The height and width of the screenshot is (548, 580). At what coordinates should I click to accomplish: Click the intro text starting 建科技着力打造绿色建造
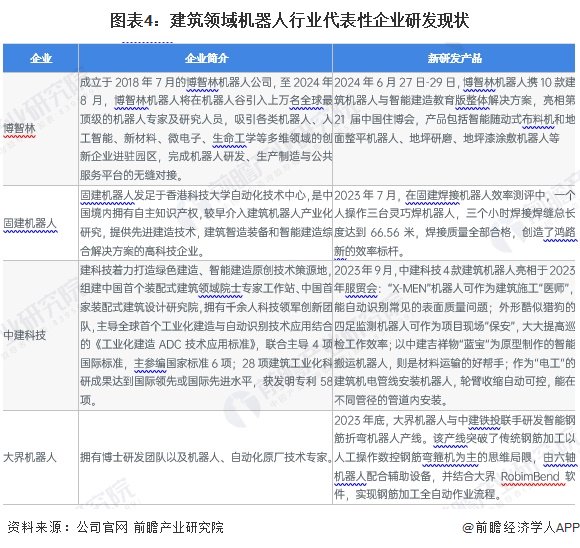tap(206, 335)
